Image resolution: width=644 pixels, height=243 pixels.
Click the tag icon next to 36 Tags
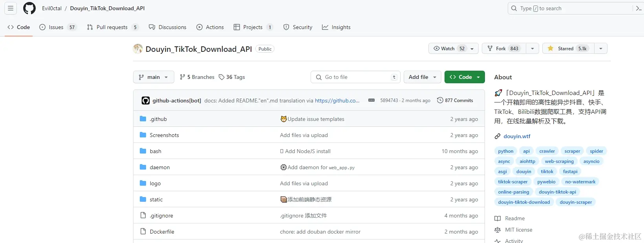[221, 77]
